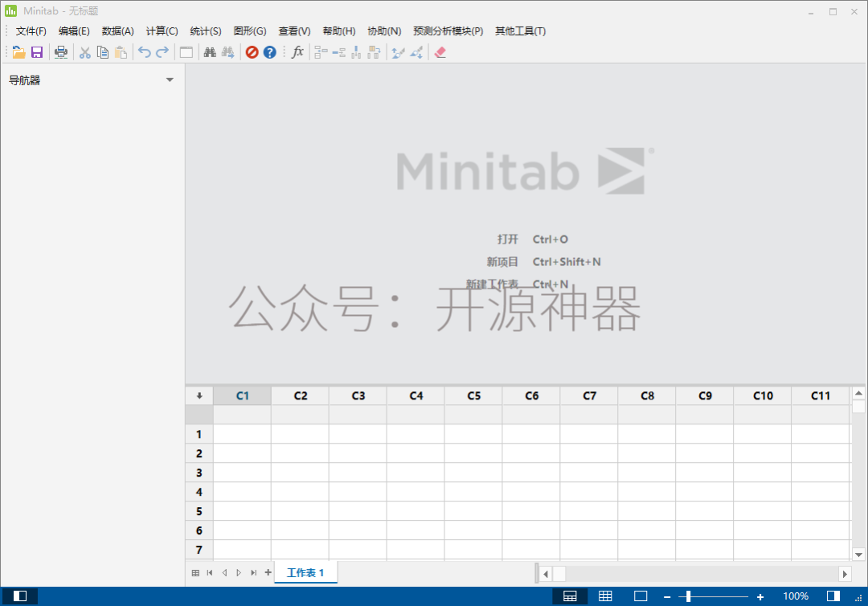Image resolution: width=868 pixels, height=606 pixels.
Task: Click horizontal scrollbar left arrow
Action: coord(546,574)
